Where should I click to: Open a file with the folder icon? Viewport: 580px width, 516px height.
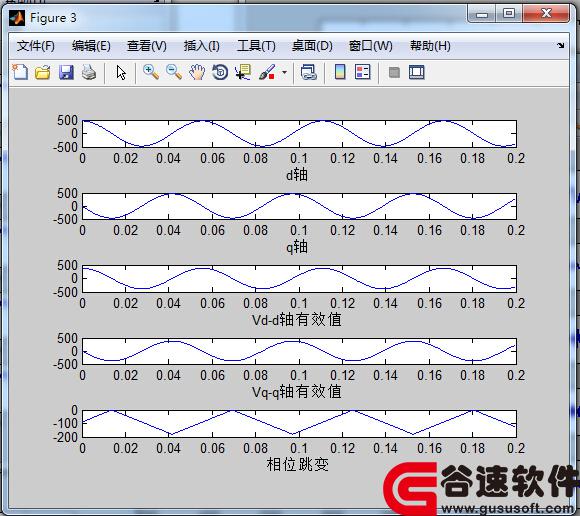[x=43, y=72]
